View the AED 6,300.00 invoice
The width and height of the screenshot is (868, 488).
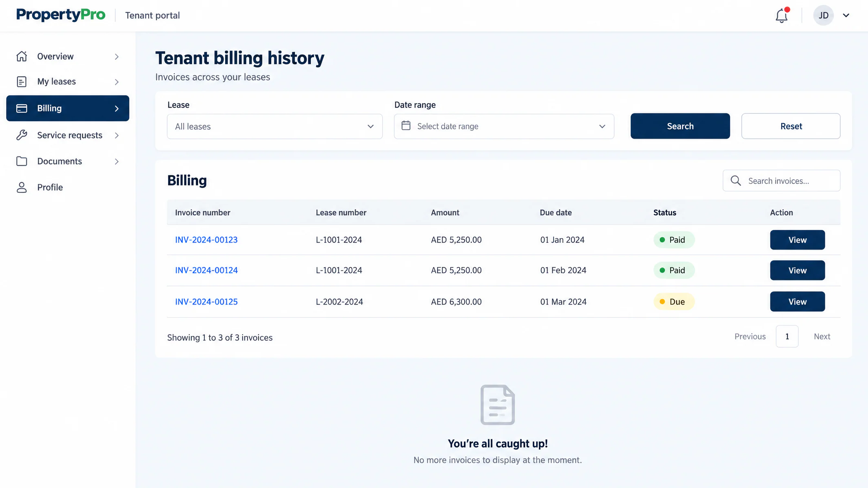pos(797,302)
